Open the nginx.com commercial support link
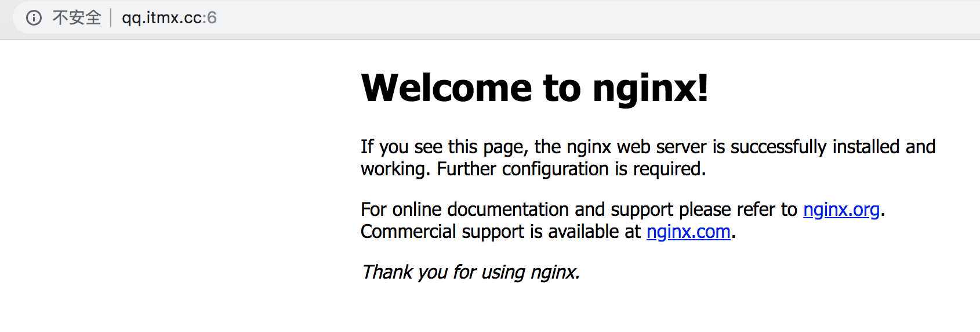Screen dimensions: 980x332 coord(688,232)
